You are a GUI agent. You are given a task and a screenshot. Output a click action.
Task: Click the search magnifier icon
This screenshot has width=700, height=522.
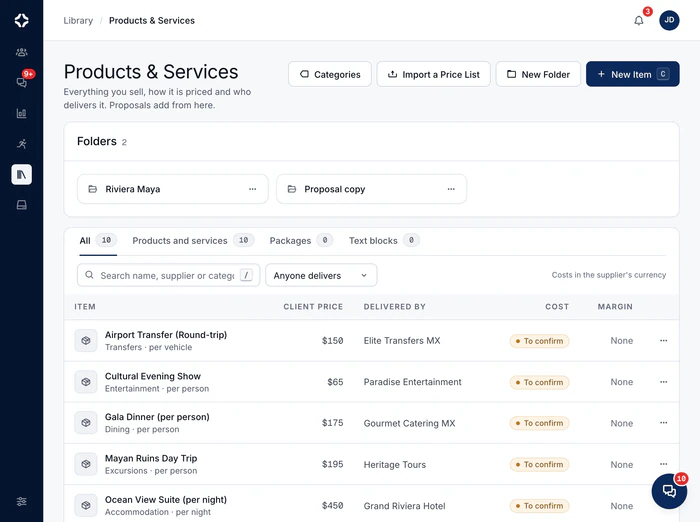point(89,275)
